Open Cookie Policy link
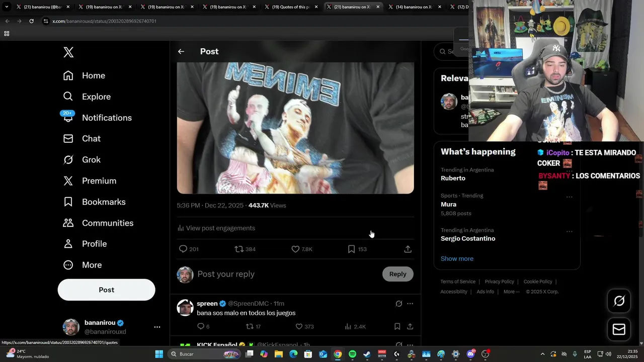 (538, 282)
